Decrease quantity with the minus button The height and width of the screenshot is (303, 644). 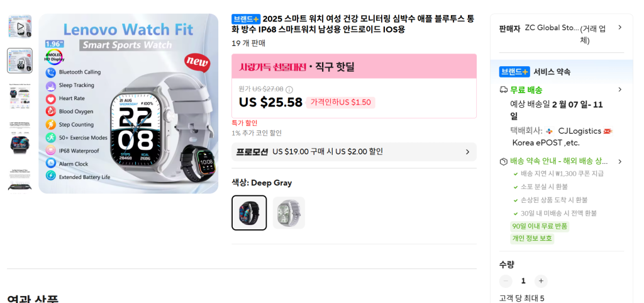pos(506,281)
